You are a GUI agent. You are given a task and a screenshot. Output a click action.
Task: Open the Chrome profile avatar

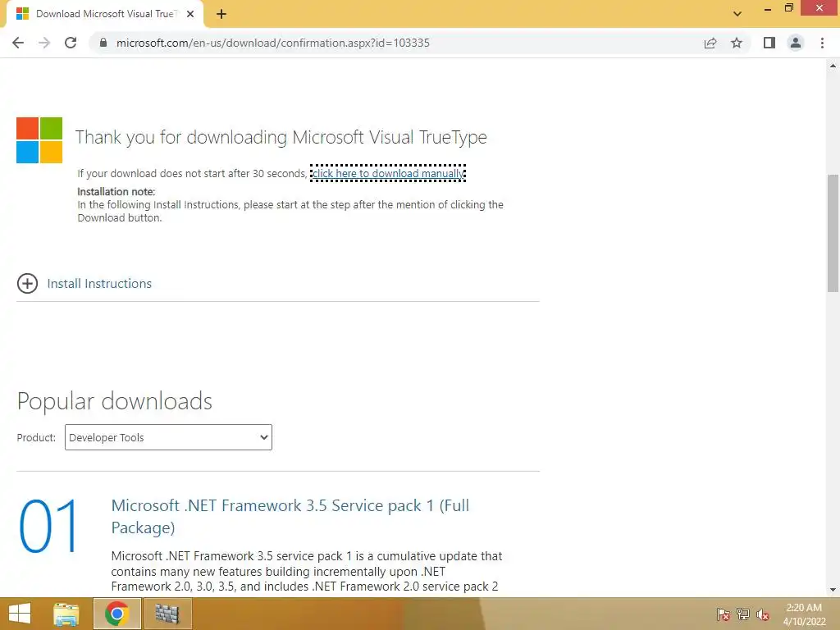(796, 43)
